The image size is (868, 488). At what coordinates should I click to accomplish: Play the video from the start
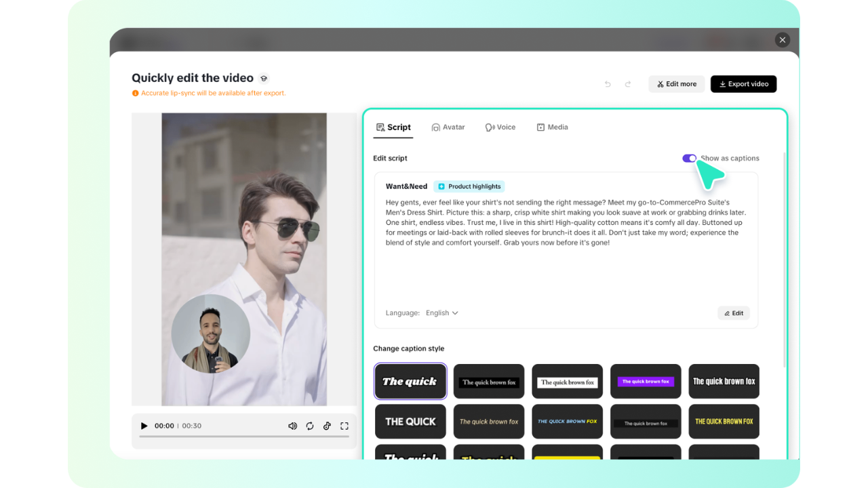tap(144, 426)
